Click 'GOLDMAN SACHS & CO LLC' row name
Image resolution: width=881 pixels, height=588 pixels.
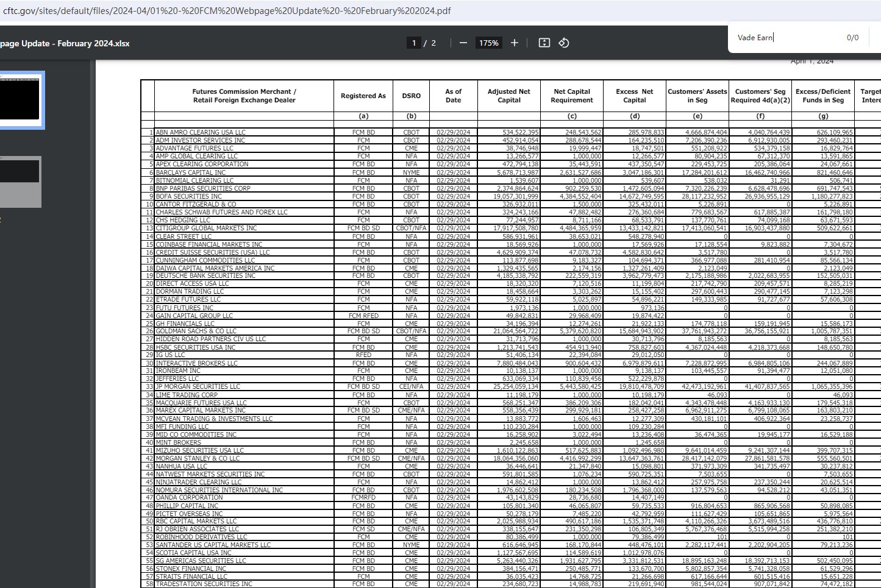(x=196, y=331)
